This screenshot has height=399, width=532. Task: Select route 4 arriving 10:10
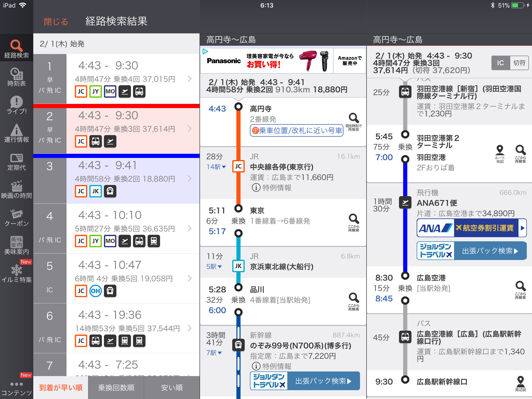coord(116,229)
